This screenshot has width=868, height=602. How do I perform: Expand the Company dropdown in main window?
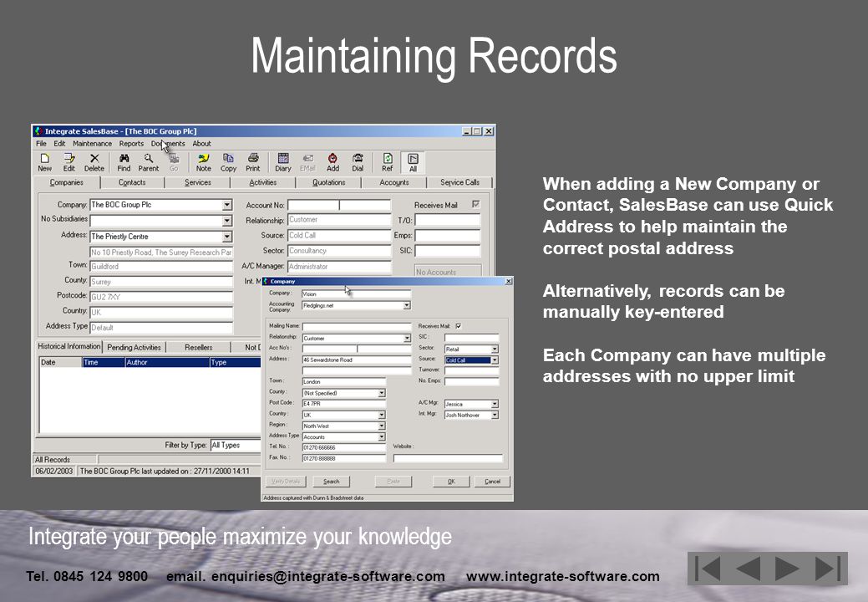coord(227,205)
